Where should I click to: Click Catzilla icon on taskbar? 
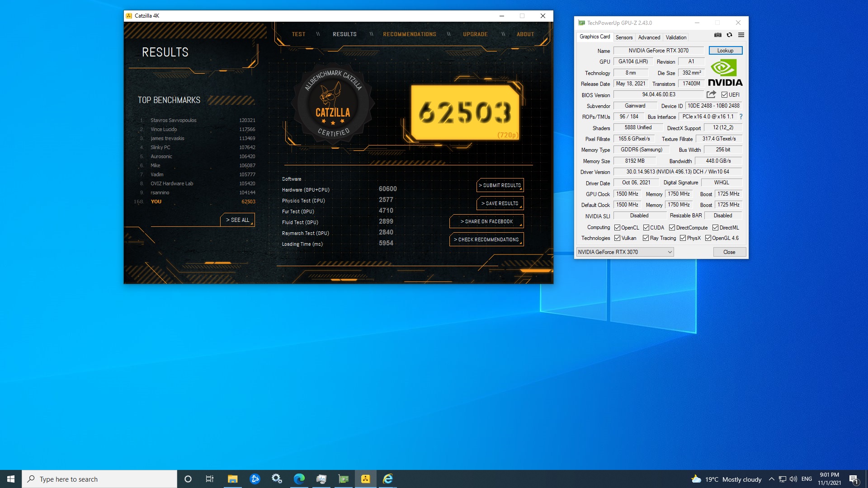point(366,479)
